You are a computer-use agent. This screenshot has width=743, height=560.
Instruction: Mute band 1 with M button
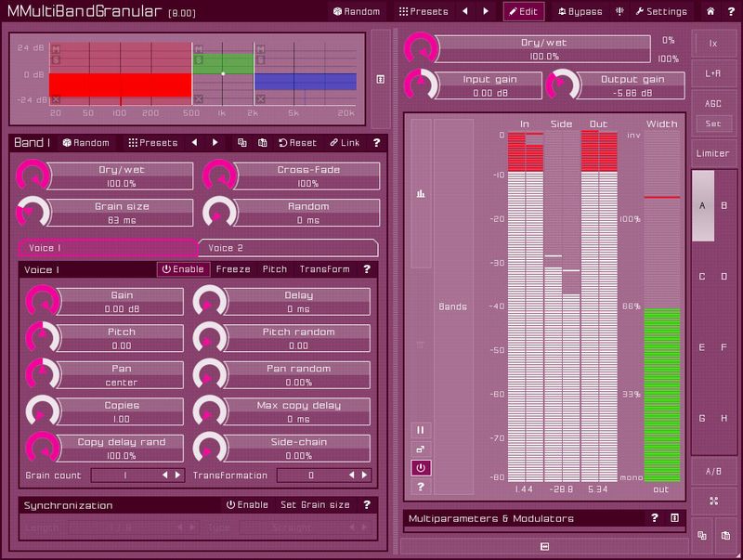[x=56, y=49]
